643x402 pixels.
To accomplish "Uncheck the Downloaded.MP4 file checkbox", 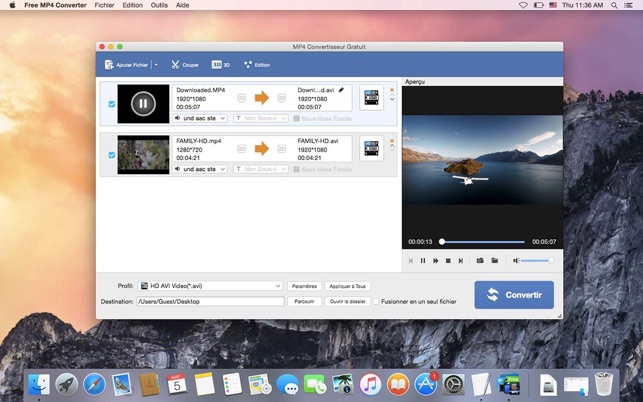I will 112,104.
